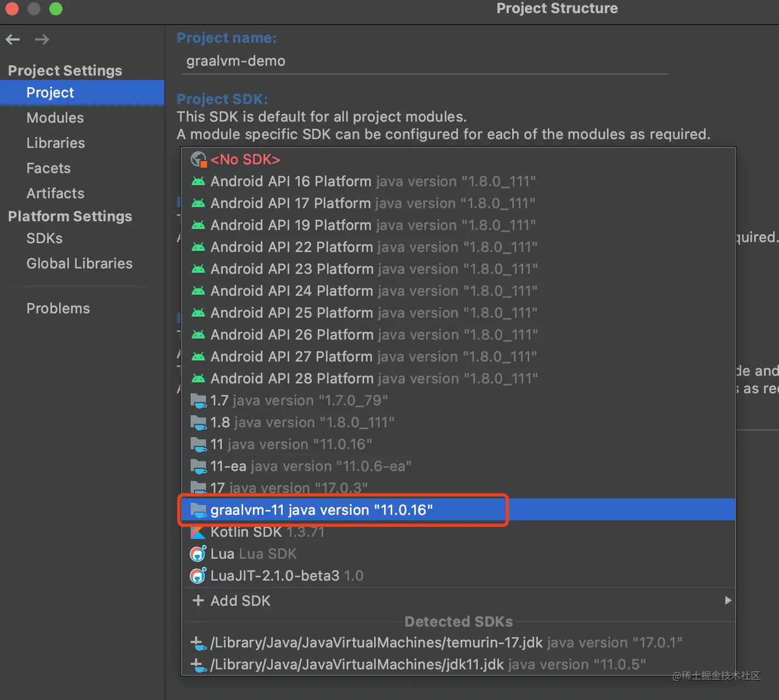The image size is (779, 700).
Task: Click the project name field graalvm-demo
Action: 425,61
